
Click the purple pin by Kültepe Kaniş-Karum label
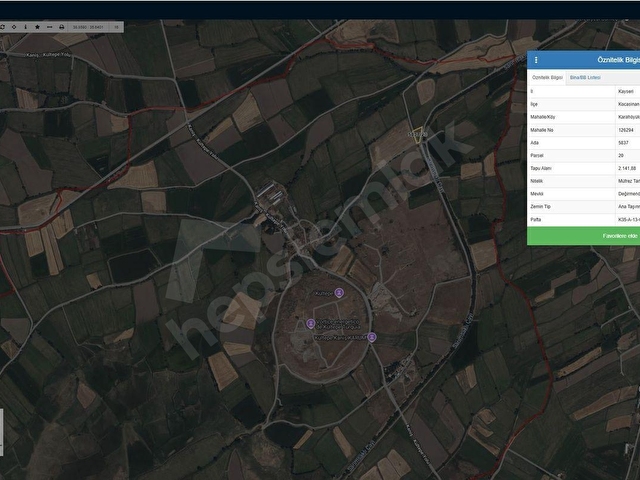pyautogui.click(x=371, y=337)
